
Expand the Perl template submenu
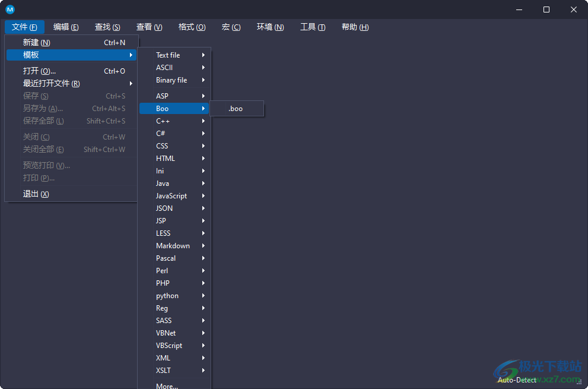pos(174,270)
